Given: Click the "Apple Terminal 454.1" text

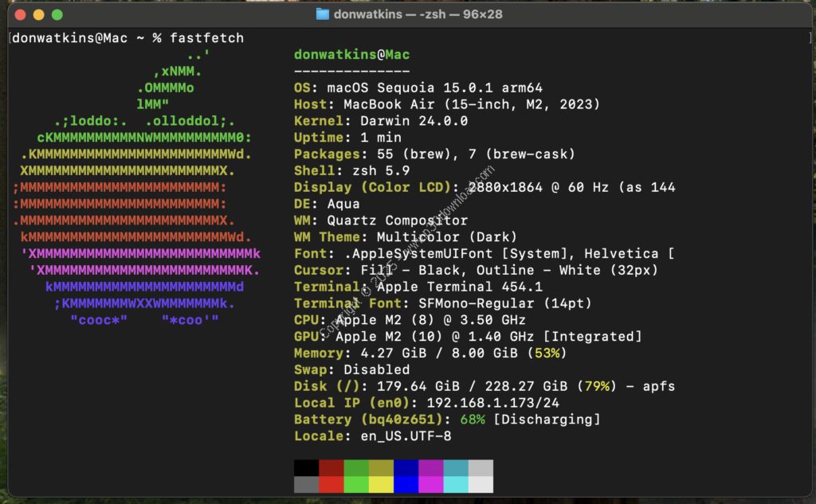Looking at the screenshot, I should coord(459,287).
